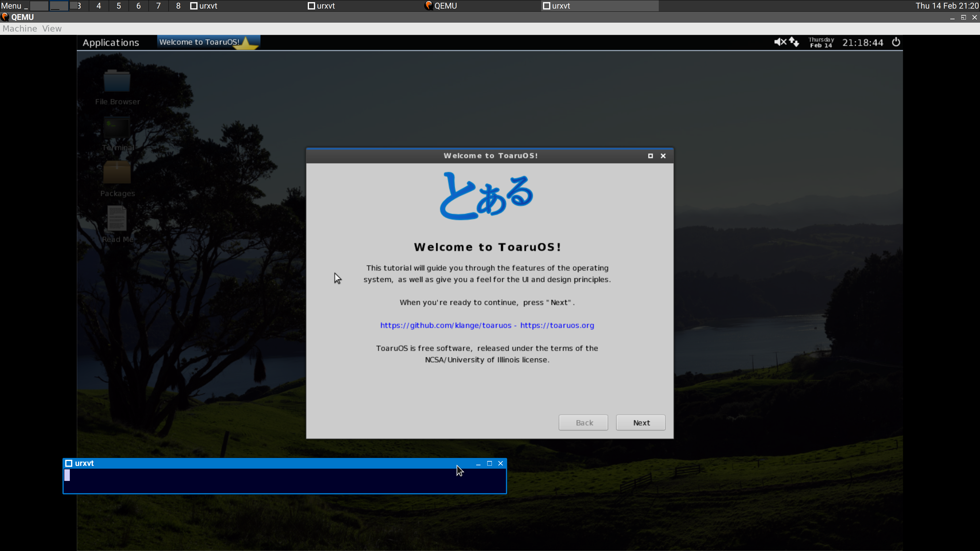Screen dimensions: 980x551
Task: Switch to workspace 8
Action: click(x=178, y=6)
